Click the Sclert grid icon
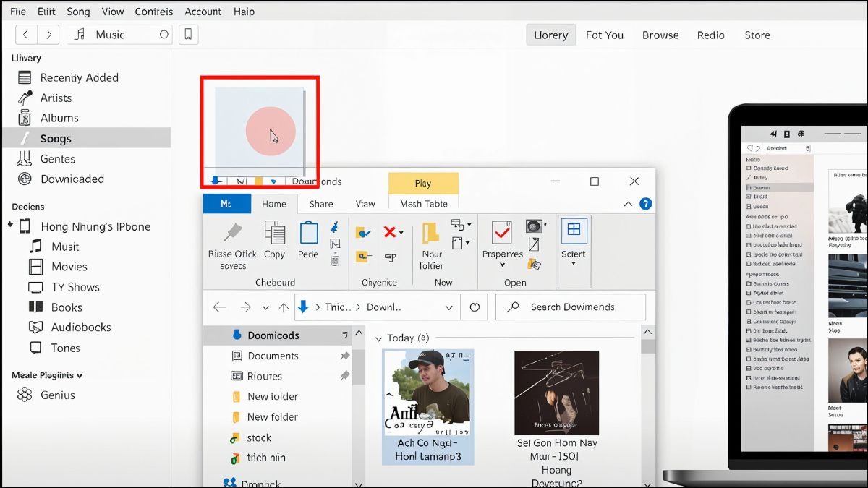The image size is (868, 488). click(x=574, y=230)
